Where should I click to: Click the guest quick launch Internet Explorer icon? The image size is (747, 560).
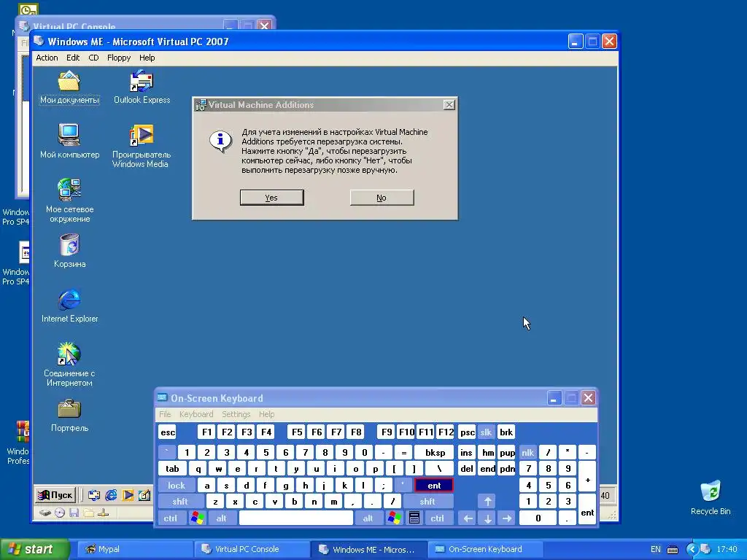tap(111, 495)
